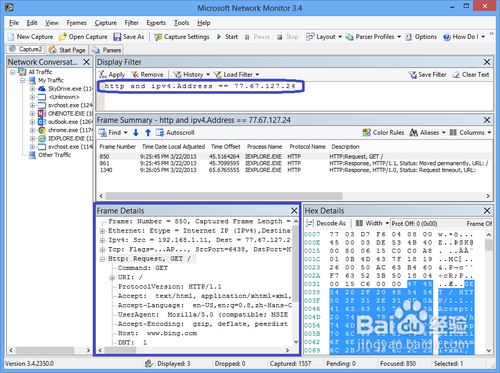
Task: Apply the display filter
Action: coord(112,75)
